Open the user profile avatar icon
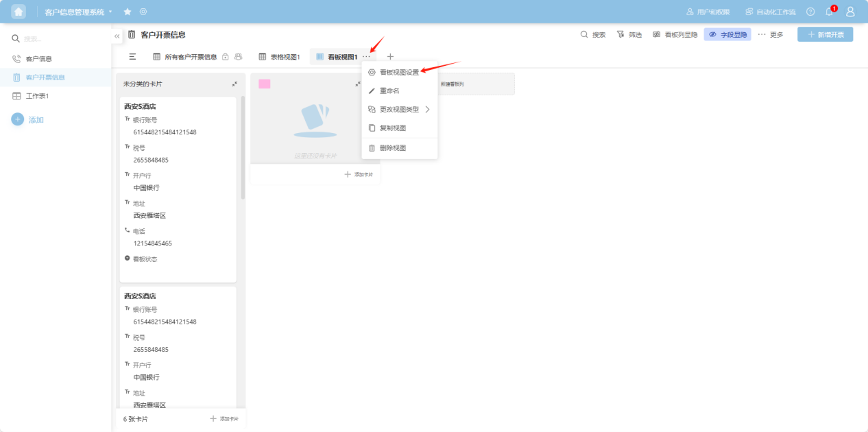Viewport: 868px width, 432px height. (850, 12)
